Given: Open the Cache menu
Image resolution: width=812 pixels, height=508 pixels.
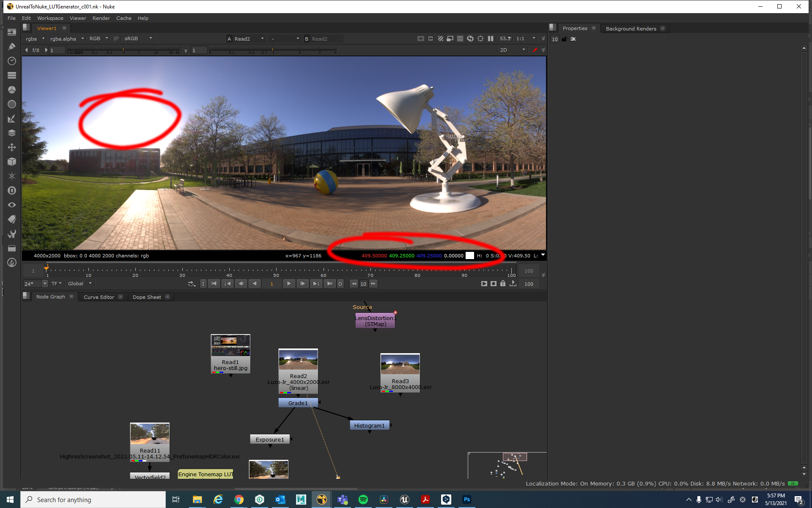Looking at the screenshot, I should coord(124,18).
